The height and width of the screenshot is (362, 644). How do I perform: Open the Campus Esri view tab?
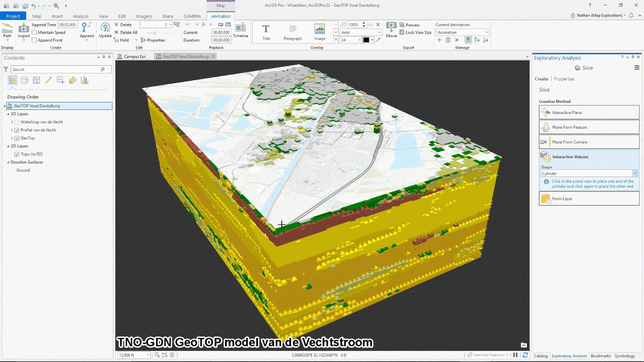(x=134, y=57)
